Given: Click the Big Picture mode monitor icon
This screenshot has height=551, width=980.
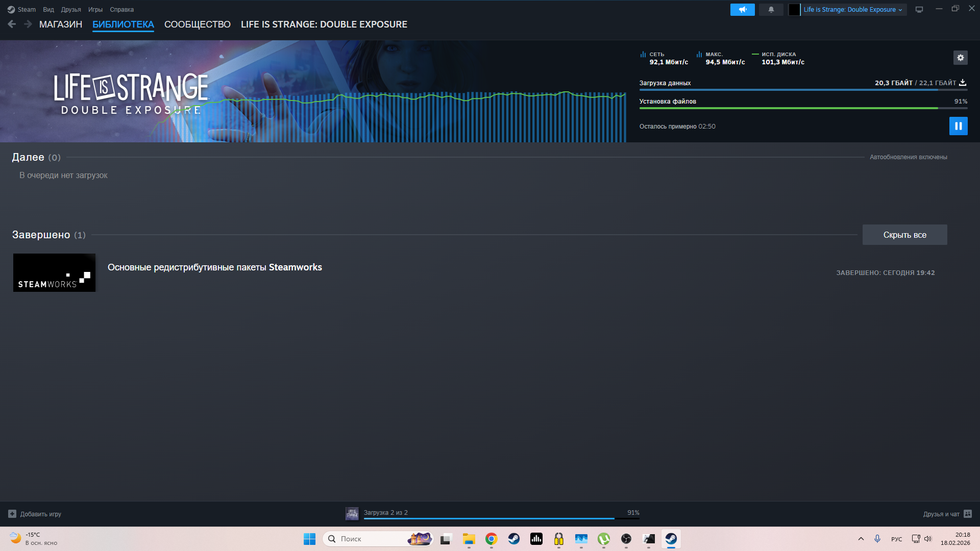Looking at the screenshot, I should point(919,10).
